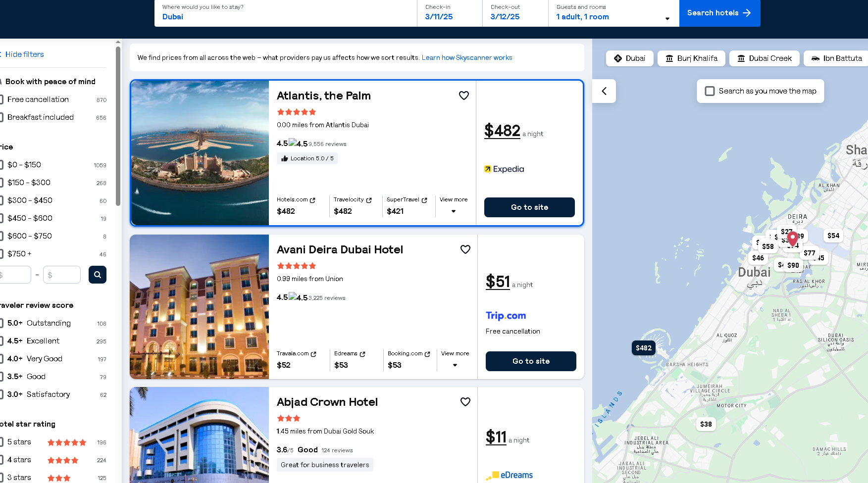Screen dimensions: 868x483
Task: Open Learn how Skyscanner works link
Action: 467,58
